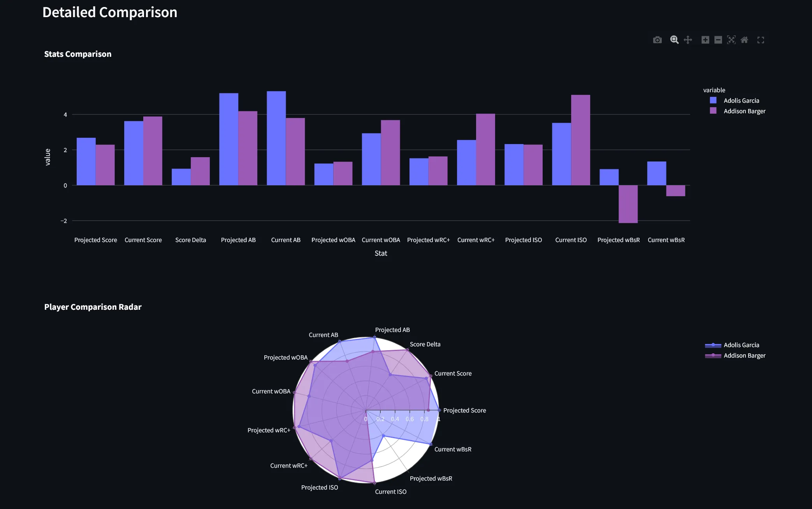Click the zoom-out icon on the toolbar
812x509 pixels.
[x=718, y=40]
